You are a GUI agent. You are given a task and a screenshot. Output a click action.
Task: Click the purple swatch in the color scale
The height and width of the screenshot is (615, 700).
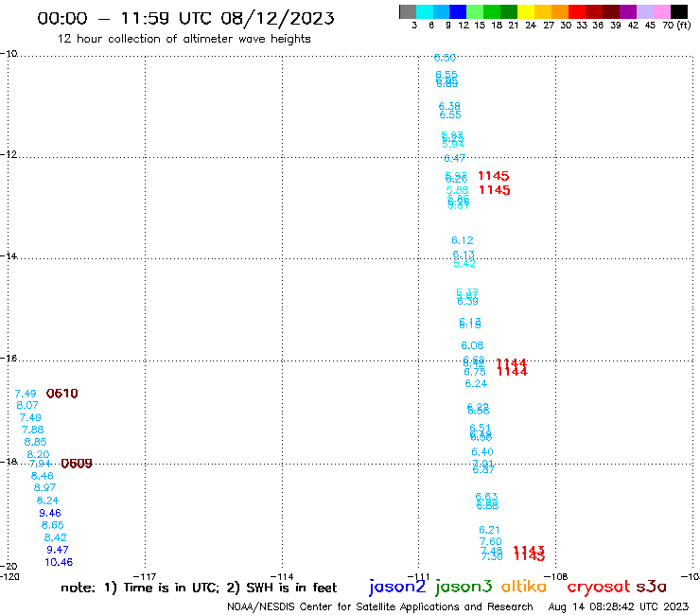[x=628, y=11]
